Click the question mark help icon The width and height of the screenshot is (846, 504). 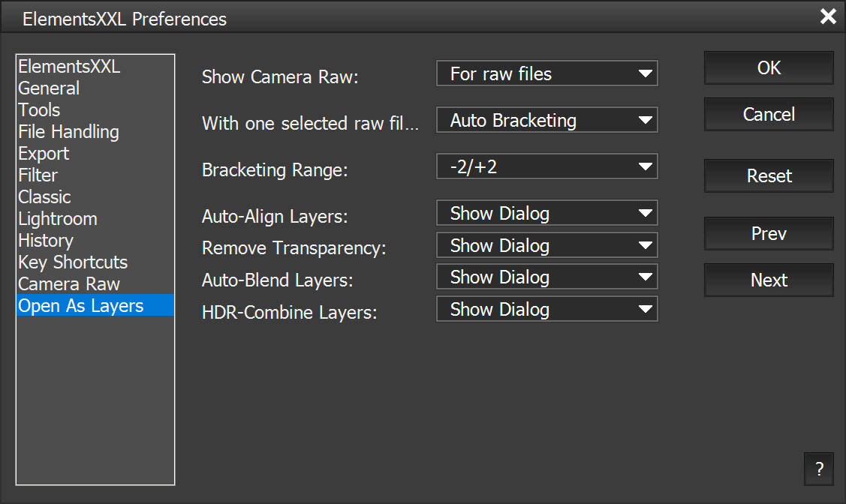[x=818, y=469]
